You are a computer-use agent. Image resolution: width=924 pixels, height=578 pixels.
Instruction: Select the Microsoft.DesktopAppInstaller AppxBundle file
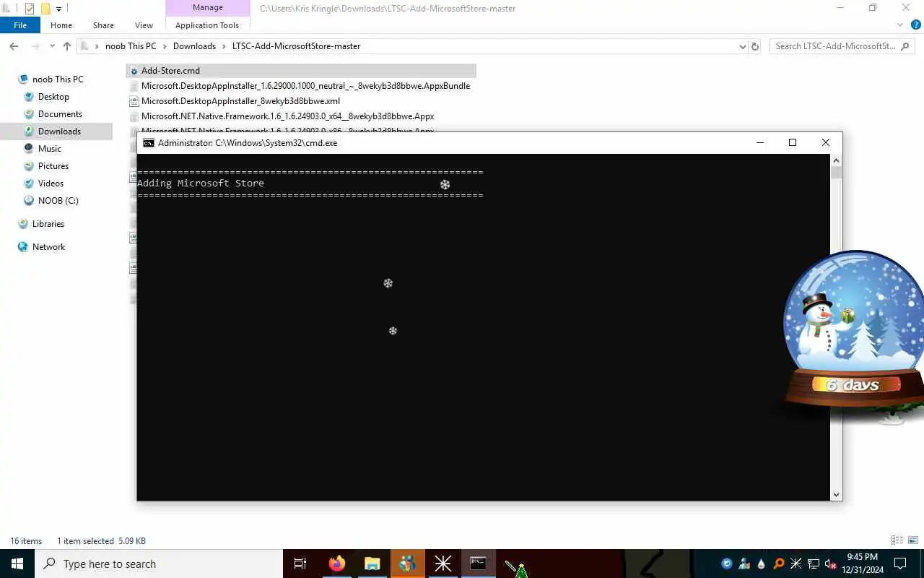pyautogui.click(x=305, y=86)
